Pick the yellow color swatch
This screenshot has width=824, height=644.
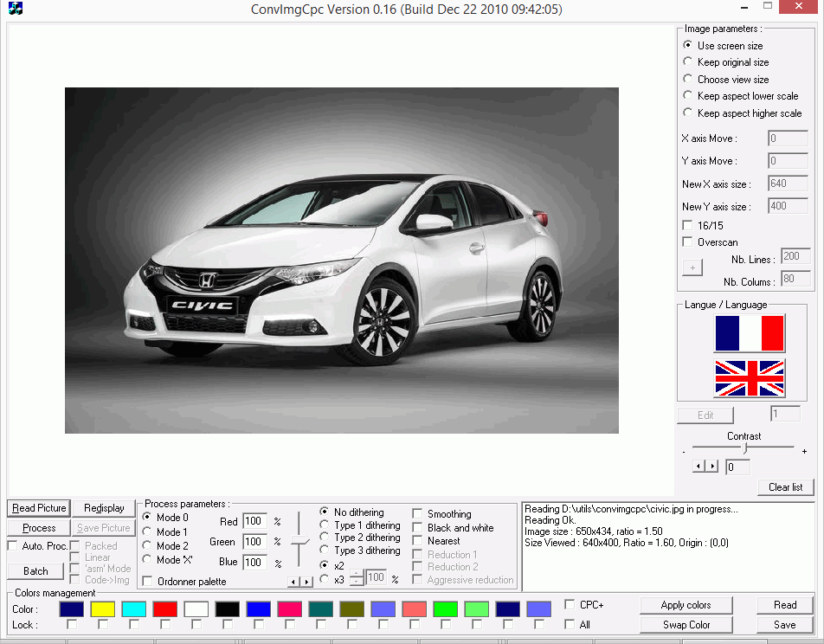pyautogui.click(x=102, y=609)
